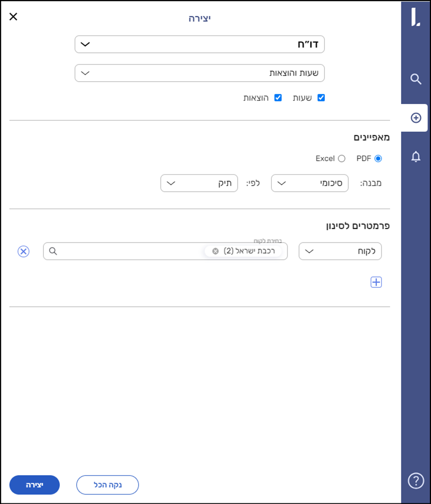Open the create plus icon in sidebar

click(416, 118)
